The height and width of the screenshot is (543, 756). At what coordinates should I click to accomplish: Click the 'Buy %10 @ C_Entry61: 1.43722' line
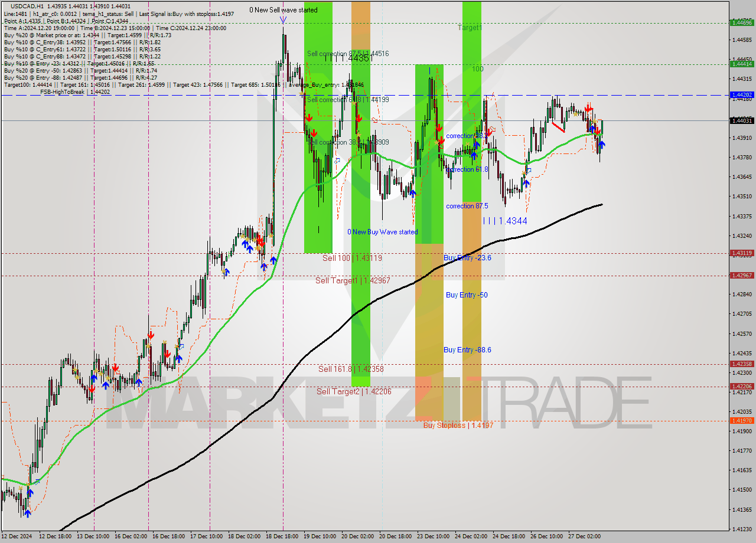[x=82, y=49]
